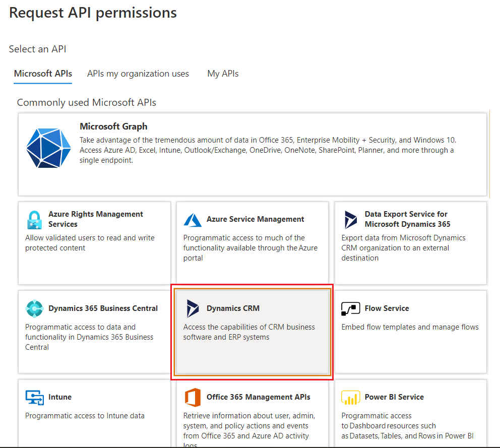Viewport: 500px width, 448px height.
Task: Click the Power BI Service chart icon
Action: click(350, 397)
